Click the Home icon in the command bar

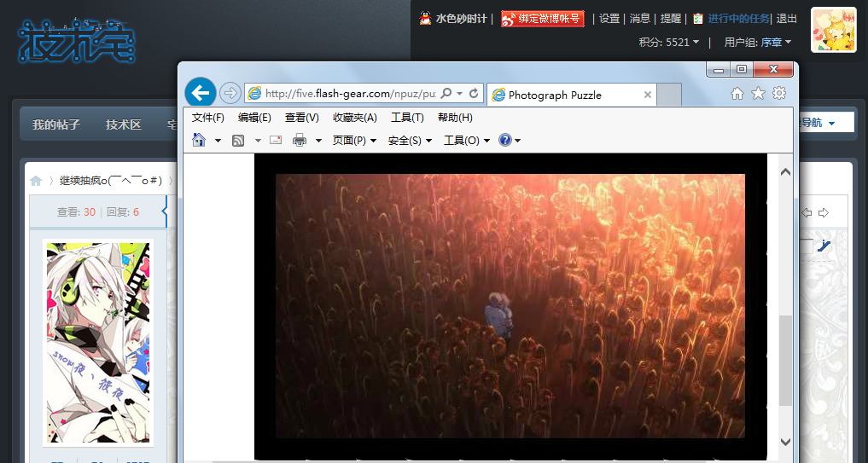[x=199, y=140]
